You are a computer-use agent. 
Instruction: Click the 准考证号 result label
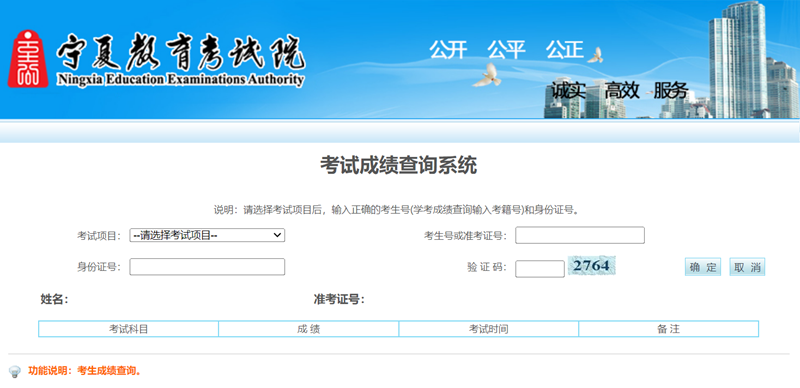339,300
